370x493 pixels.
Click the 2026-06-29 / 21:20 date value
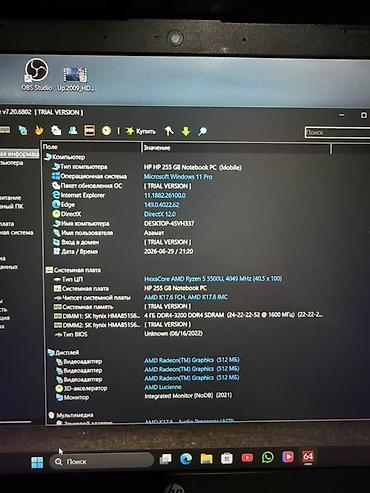[168, 251]
